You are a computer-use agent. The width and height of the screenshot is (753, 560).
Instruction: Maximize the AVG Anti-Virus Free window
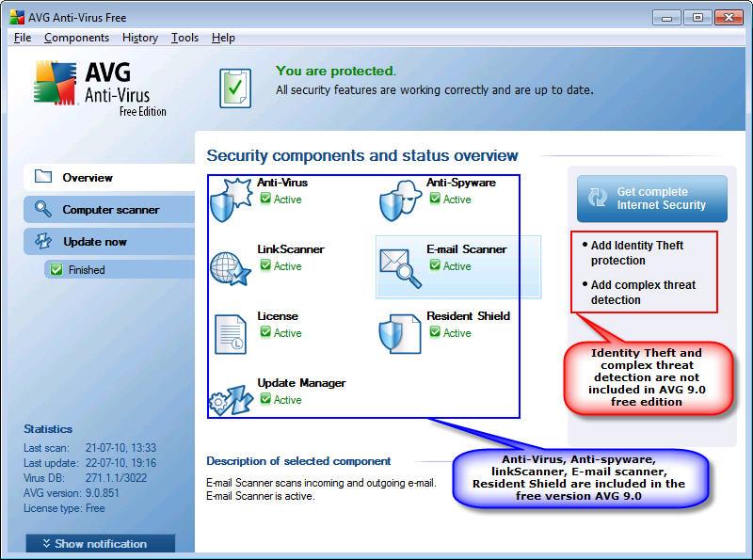(697, 18)
